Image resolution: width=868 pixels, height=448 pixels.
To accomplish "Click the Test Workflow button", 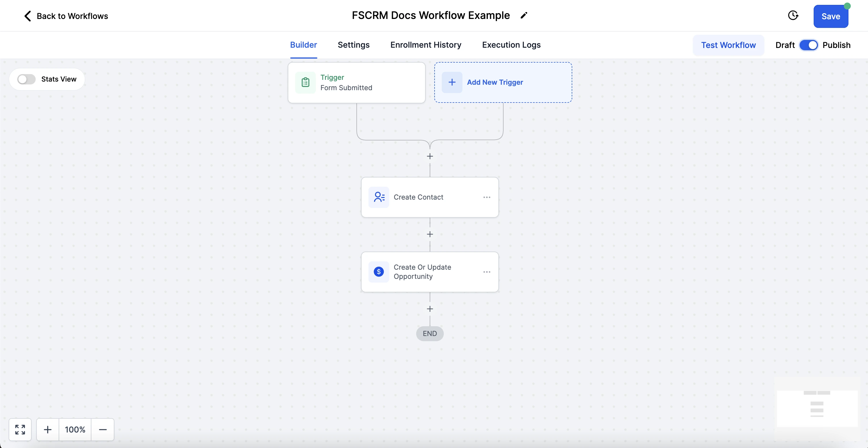I will click(x=729, y=45).
